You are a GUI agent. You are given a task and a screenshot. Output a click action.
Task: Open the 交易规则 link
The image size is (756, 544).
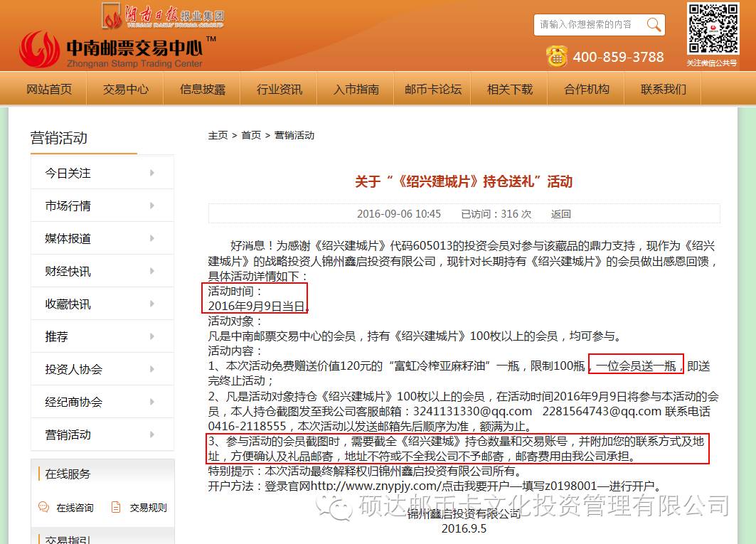click(149, 508)
